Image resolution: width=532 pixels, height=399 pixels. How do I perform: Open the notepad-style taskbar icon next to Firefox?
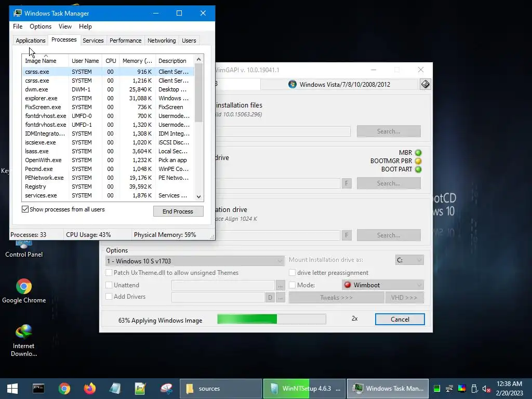coord(115,389)
